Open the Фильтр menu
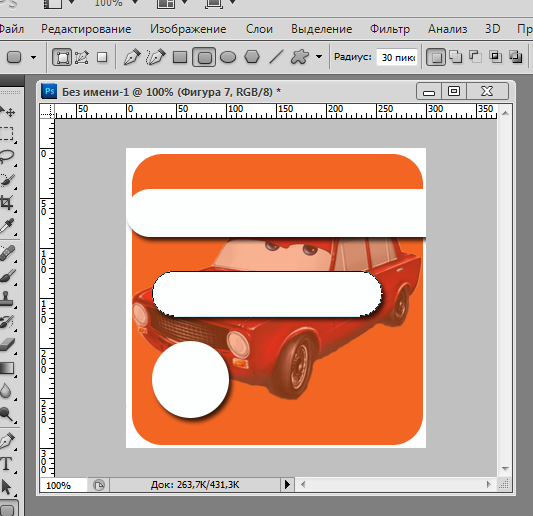Screen dimensions: 533x516 point(390,29)
